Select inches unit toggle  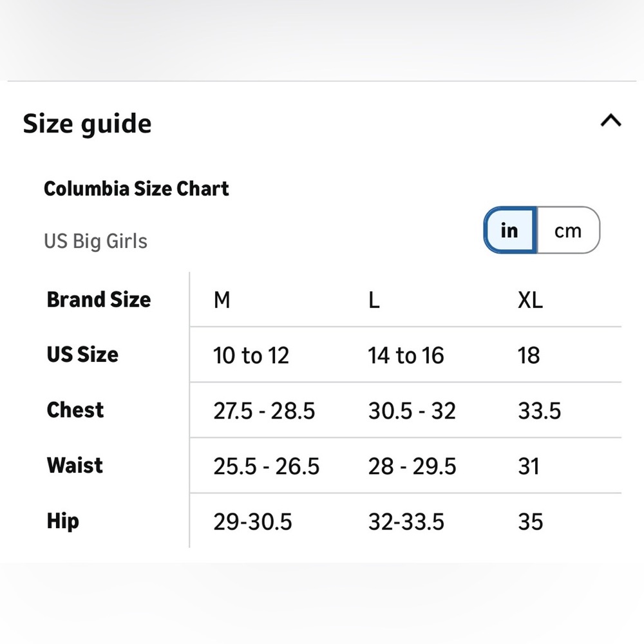[x=509, y=230]
